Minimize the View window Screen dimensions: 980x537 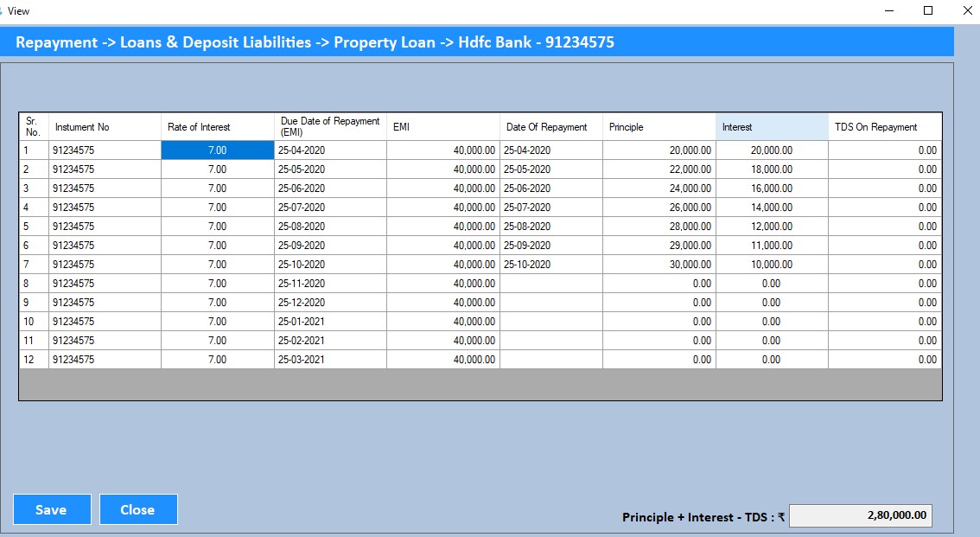[x=889, y=10]
